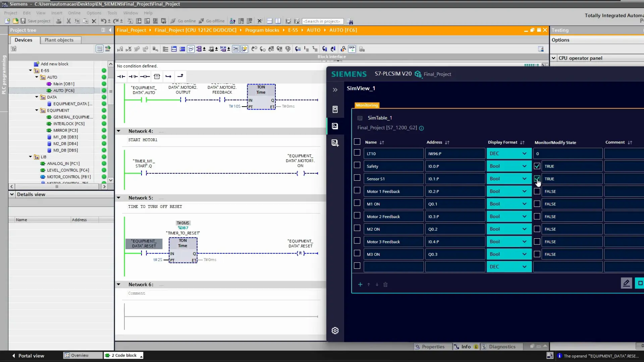
Task: Click the Delete X icon in toolbar
Action: pyautogui.click(x=94, y=21)
